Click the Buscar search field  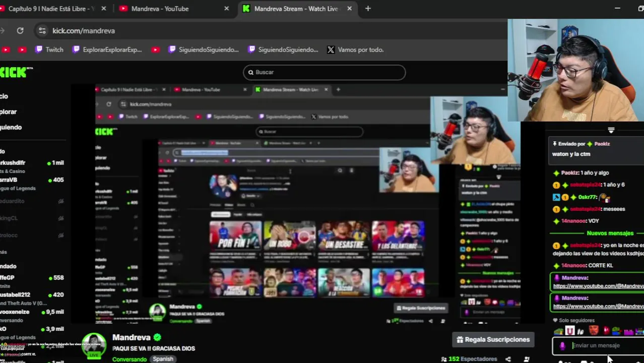tap(324, 72)
